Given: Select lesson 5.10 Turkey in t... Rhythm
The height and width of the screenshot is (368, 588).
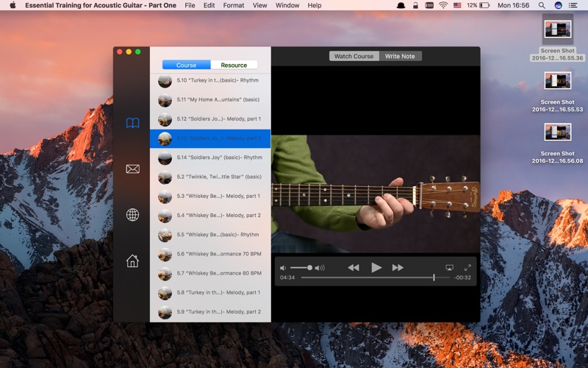Looking at the screenshot, I should 210,80.
